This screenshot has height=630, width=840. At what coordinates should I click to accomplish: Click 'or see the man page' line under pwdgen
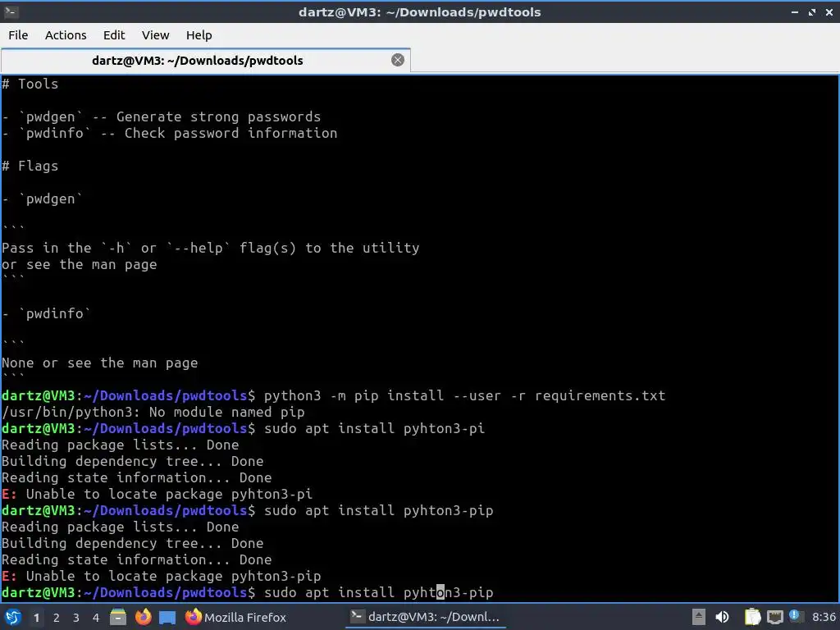(80, 265)
